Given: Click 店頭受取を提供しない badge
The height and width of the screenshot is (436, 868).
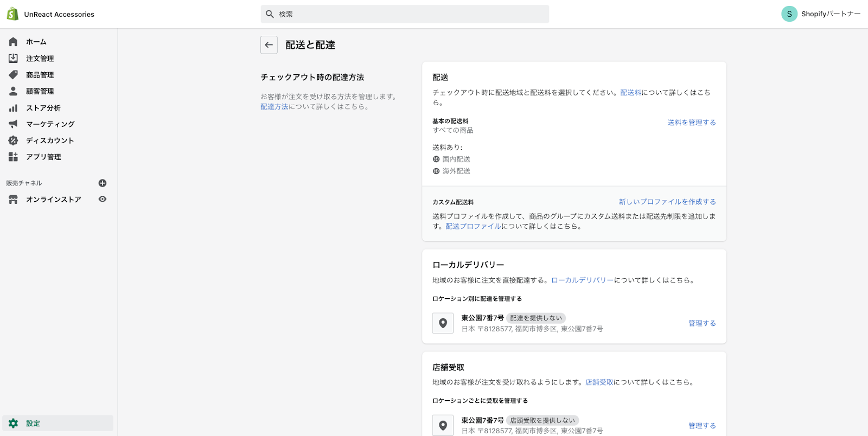Looking at the screenshot, I should tap(542, 420).
